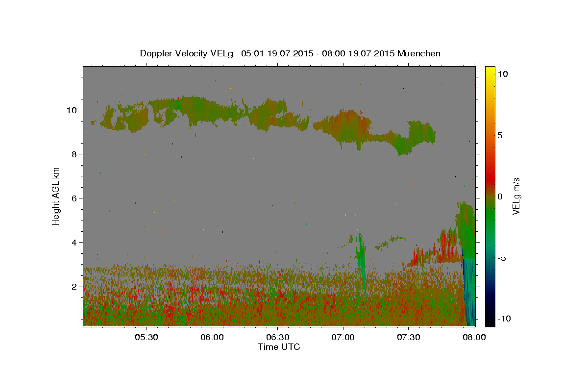Click the '06:00' time tick label

coord(212,337)
